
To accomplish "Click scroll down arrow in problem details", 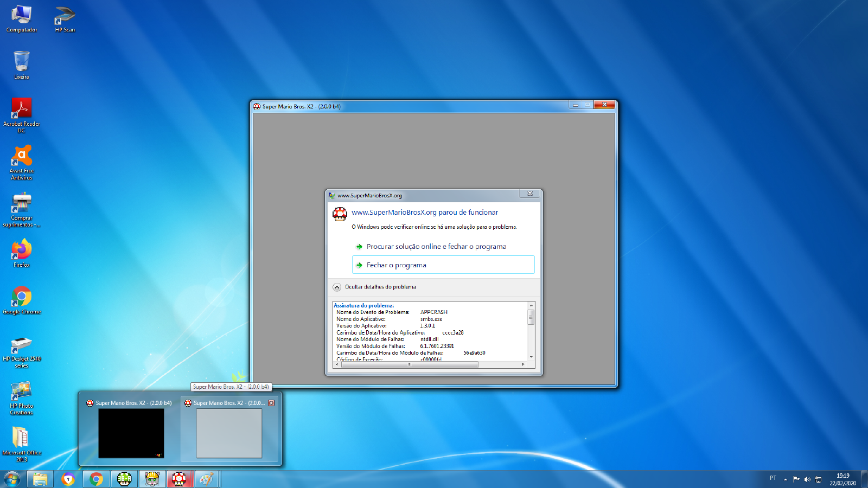I will tap(531, 357).
